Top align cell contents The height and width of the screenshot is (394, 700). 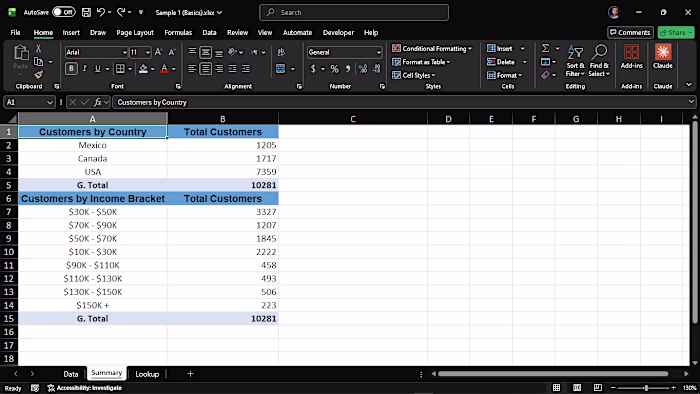192,52
